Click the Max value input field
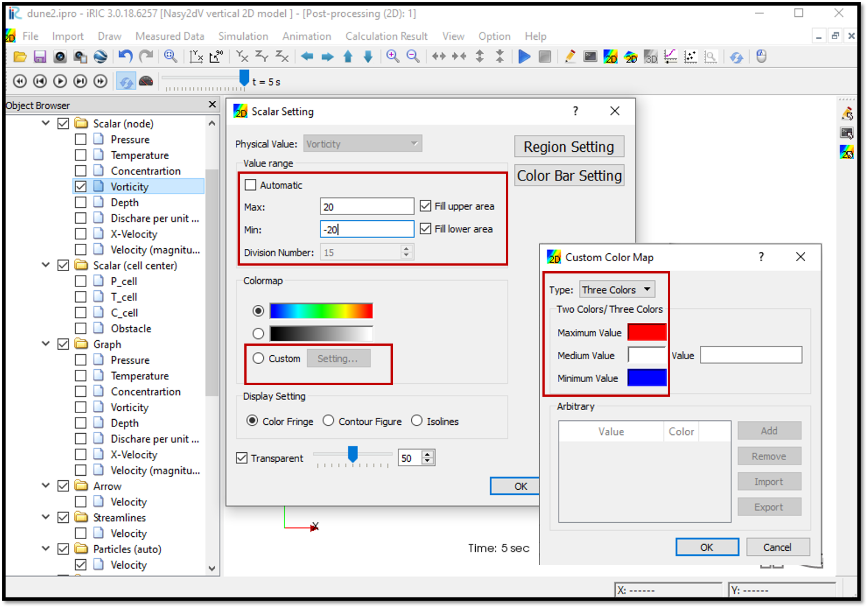Screen dimensions: 868x608 (x=367, y=206)
